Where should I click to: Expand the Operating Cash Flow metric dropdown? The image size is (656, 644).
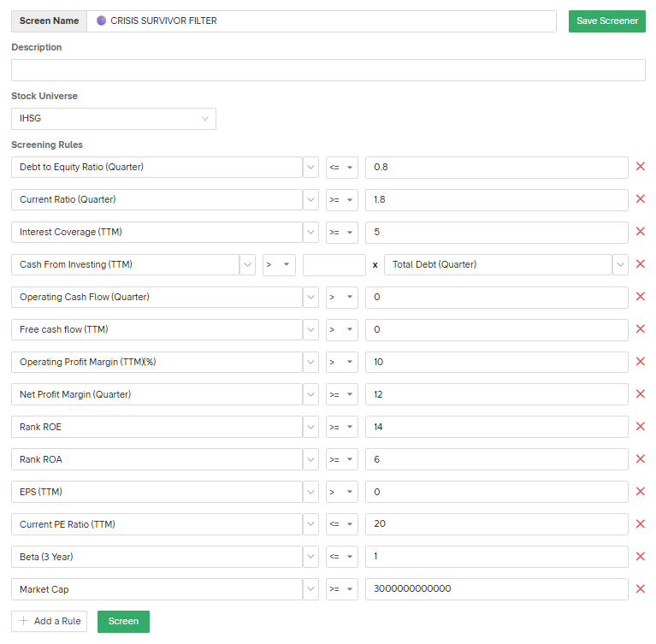pos(310,297)
